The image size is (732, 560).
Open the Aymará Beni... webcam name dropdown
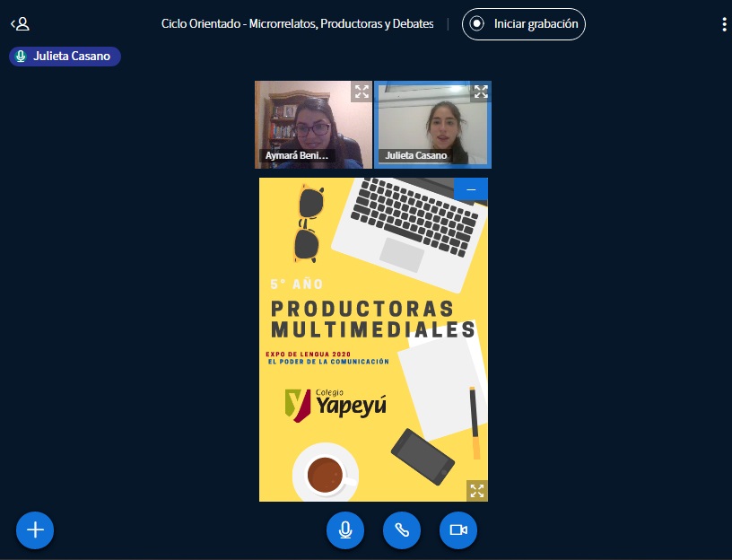click(297, 156)
